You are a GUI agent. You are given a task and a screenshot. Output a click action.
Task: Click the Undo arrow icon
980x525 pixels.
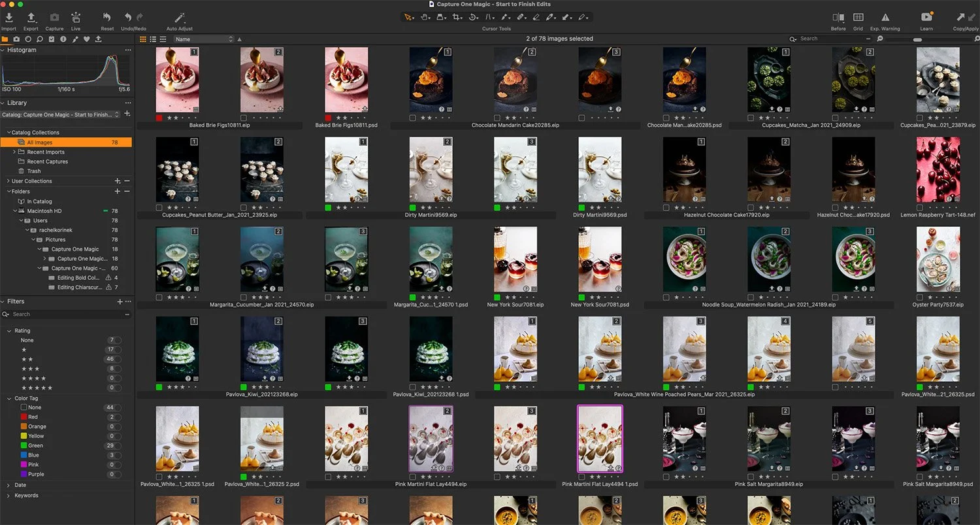[128, 18]
